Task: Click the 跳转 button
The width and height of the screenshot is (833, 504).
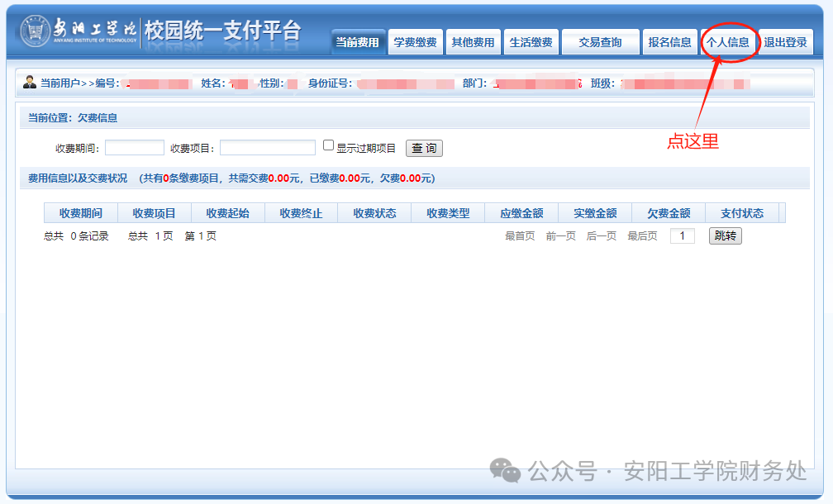Action: (x=726, y=236)
